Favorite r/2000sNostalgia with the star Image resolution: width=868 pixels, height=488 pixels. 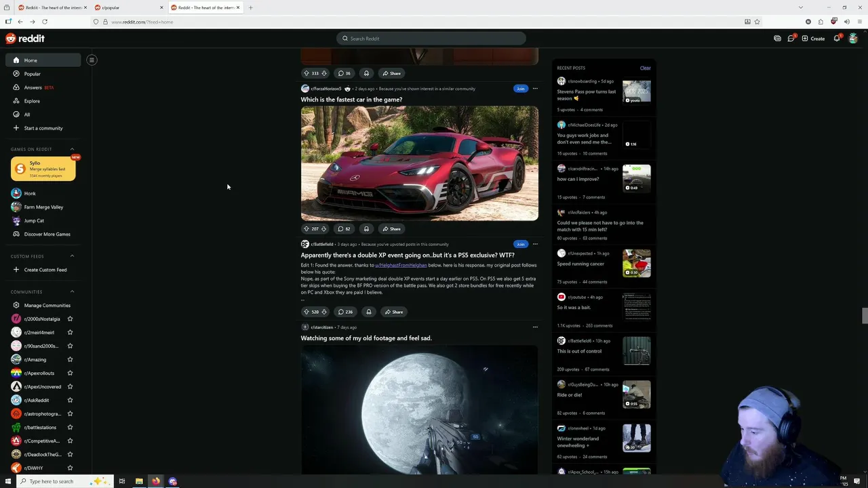[x=70, y=319]
